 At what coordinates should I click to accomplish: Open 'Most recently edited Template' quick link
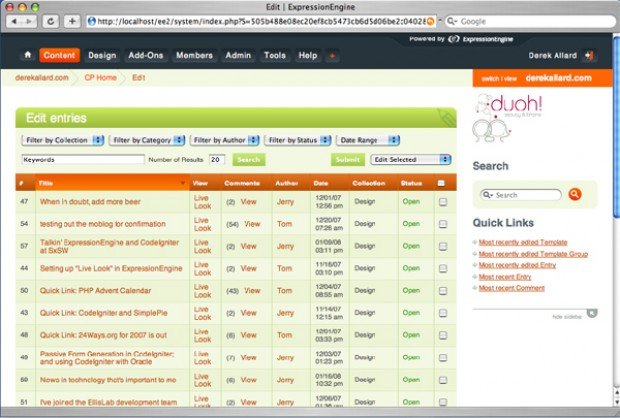click(523, 242)
